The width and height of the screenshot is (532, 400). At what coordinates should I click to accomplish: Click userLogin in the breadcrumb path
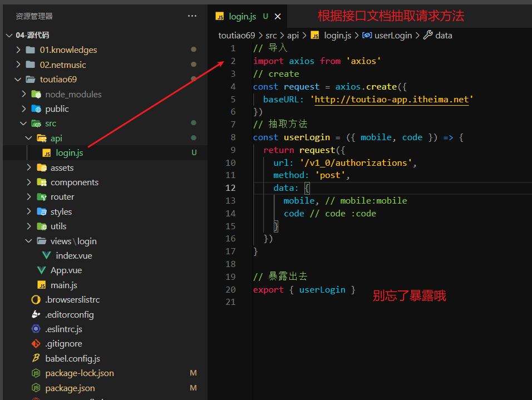click(393, 35)
